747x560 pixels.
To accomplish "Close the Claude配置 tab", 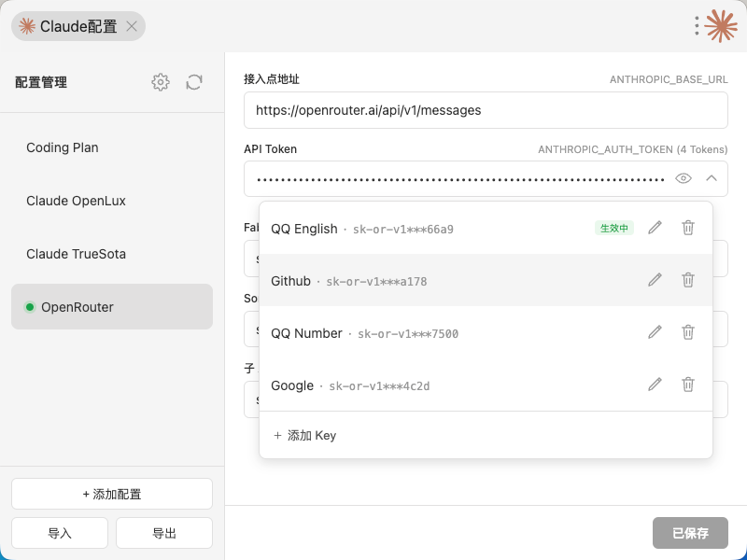I will [x=132, y=26].
